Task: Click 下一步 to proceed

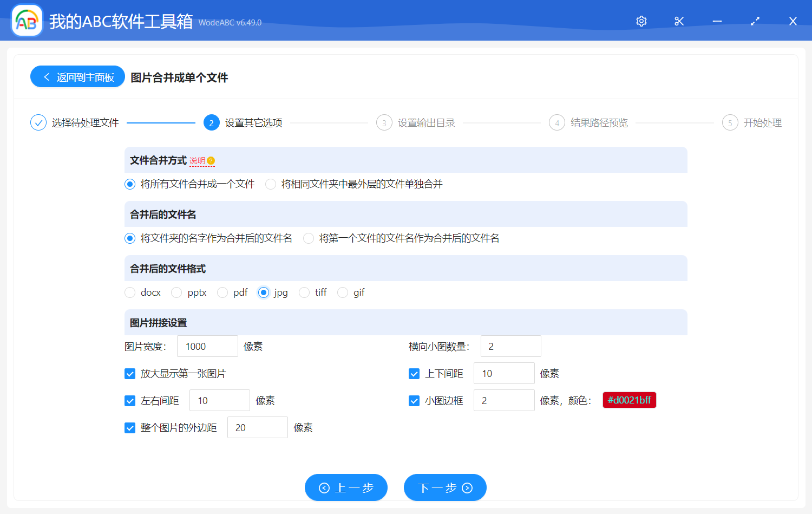Action: [445, 488]
